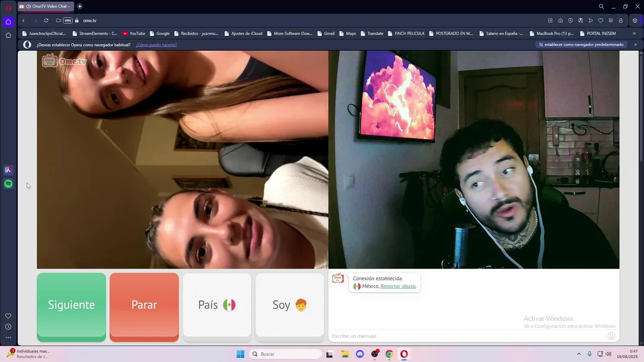
Task: Open the Salario en España bookmark
Action: (501, 34)
